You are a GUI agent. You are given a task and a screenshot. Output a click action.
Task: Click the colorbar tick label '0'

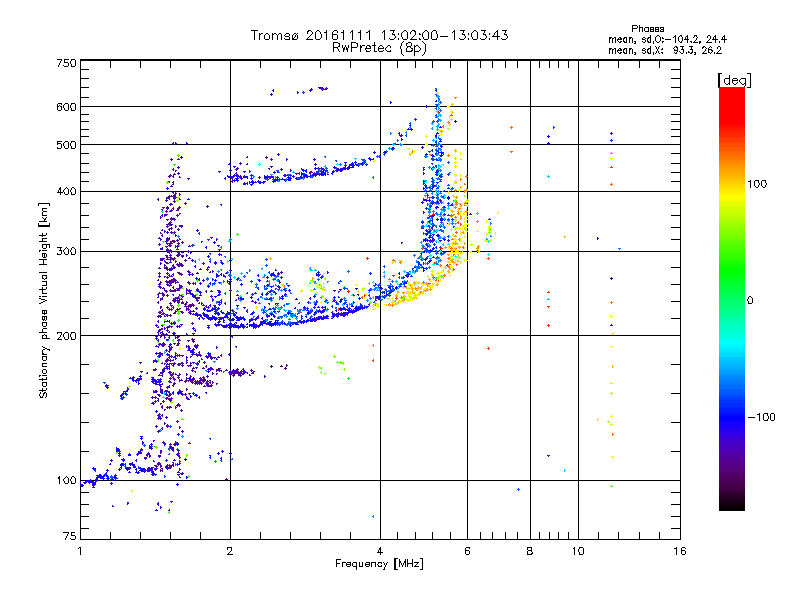point(750,301)
